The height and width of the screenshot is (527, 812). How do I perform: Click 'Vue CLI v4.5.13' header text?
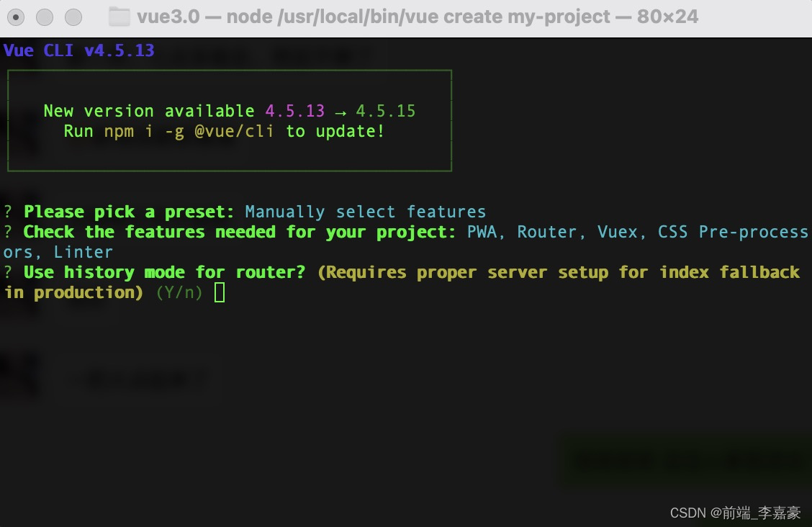tap(78, 50)
